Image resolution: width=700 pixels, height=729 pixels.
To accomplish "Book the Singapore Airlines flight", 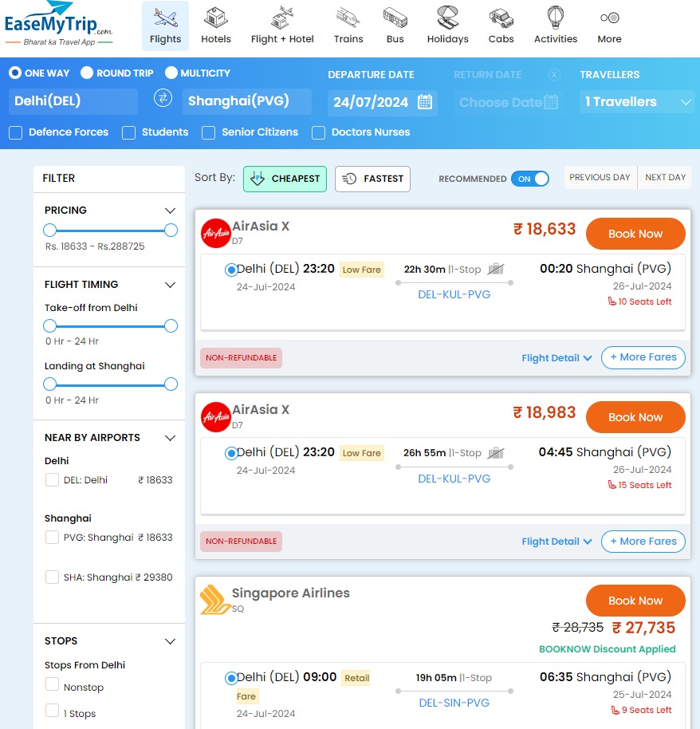I will (635, 601).
